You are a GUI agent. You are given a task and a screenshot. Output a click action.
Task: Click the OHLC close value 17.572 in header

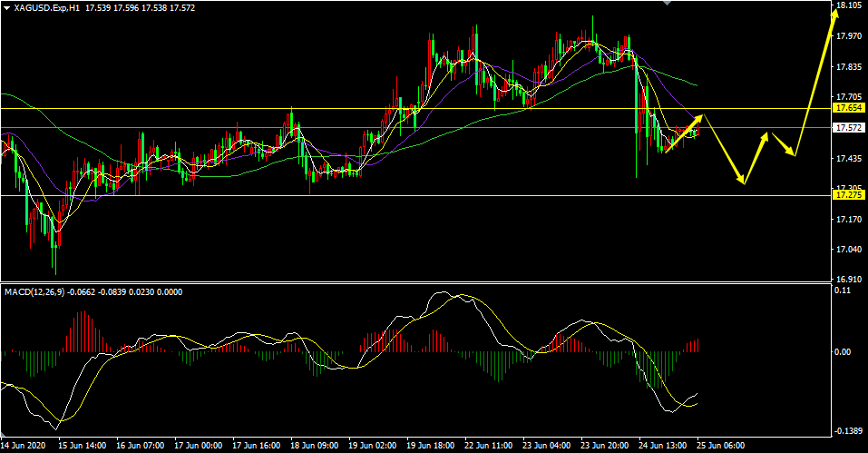click(182, 8)
